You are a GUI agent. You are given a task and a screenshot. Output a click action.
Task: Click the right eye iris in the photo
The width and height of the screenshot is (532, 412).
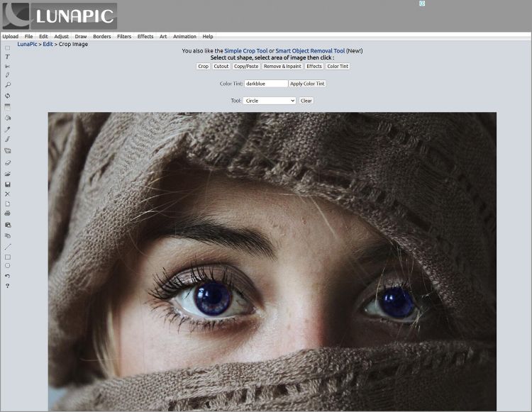(397, 302)
